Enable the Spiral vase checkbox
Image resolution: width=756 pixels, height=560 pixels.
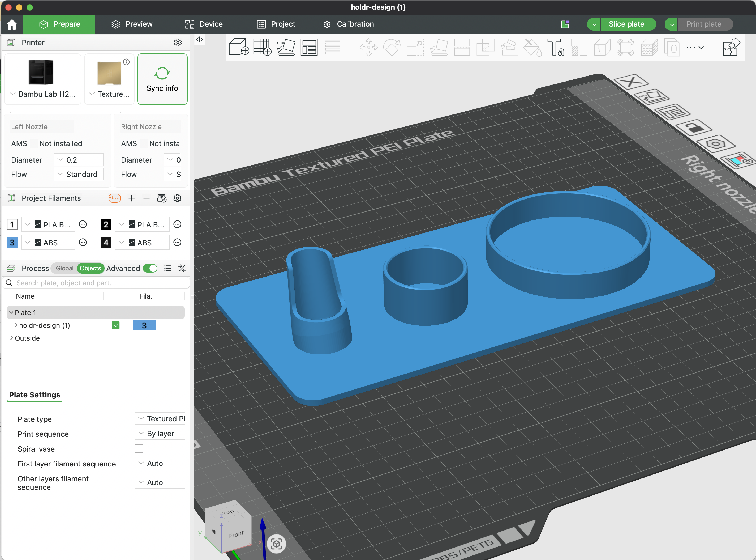click(x=139, y=448)
